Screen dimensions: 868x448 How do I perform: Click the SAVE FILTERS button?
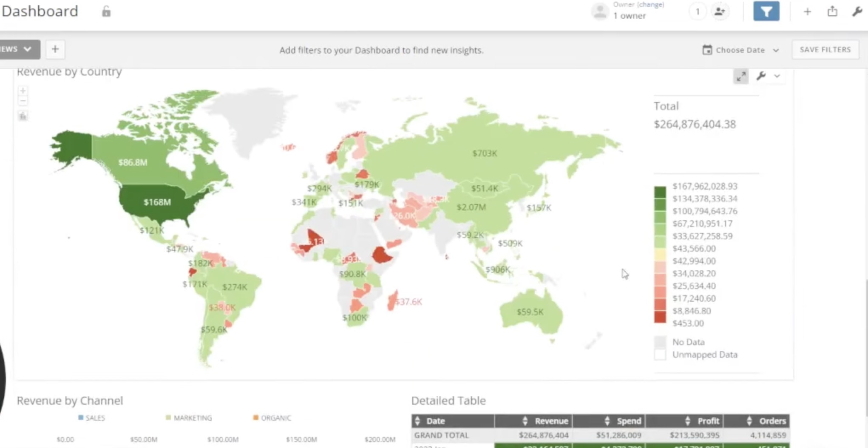[x=825, y=50]
